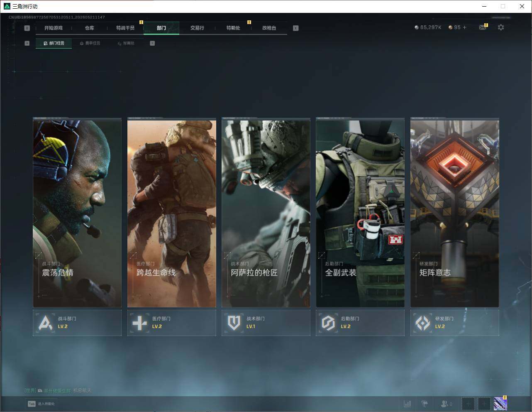This screenshot has height=412, width=532.
Task: Open the 阿萨拉的枪匠 tactical mission card
Action: (x=266, y=213)
